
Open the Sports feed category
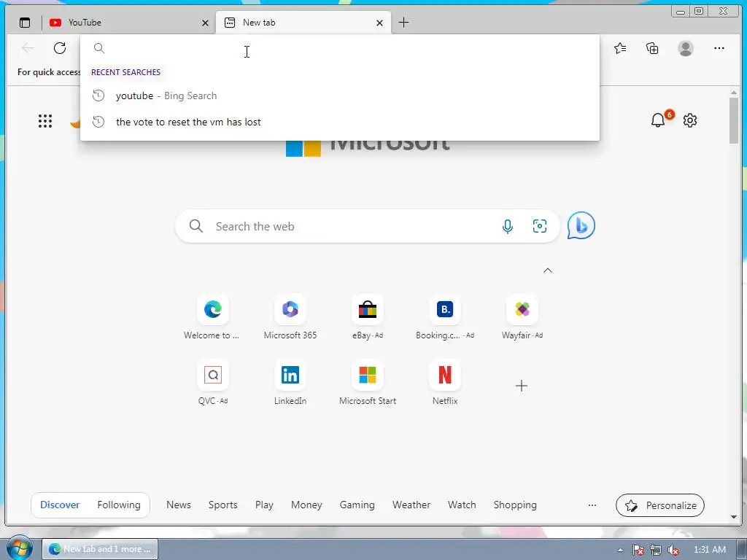[223, 505]
